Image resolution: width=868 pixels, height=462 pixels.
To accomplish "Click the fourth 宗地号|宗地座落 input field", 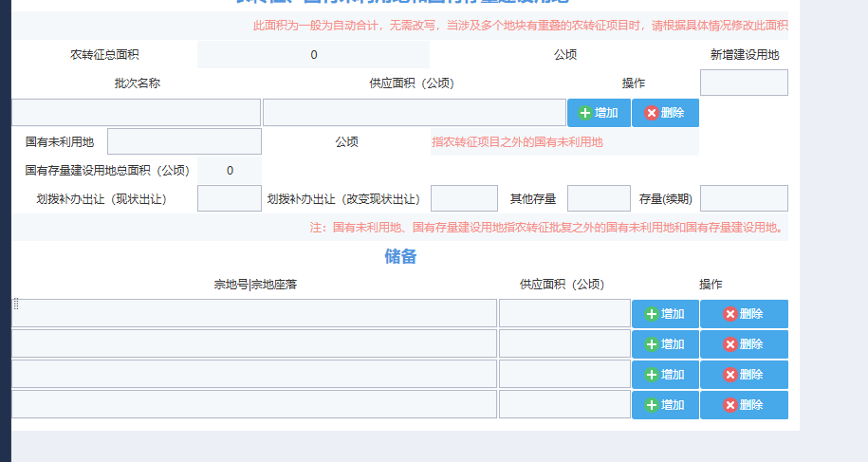I will point(254,404).
